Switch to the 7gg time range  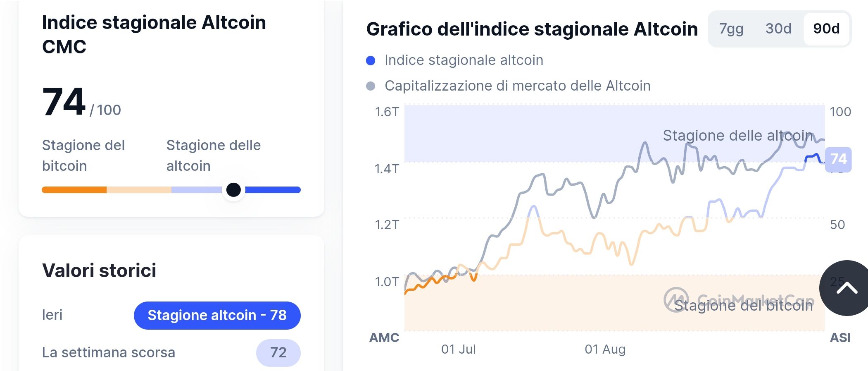tap(731, 29)
